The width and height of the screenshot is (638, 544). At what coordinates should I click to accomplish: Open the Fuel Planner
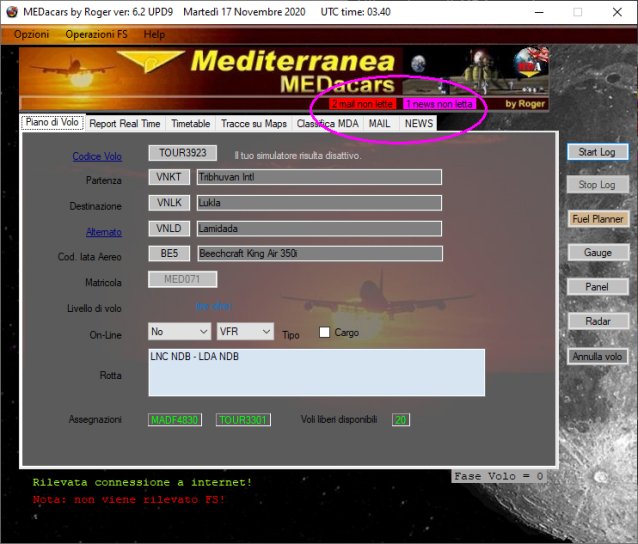598,219
